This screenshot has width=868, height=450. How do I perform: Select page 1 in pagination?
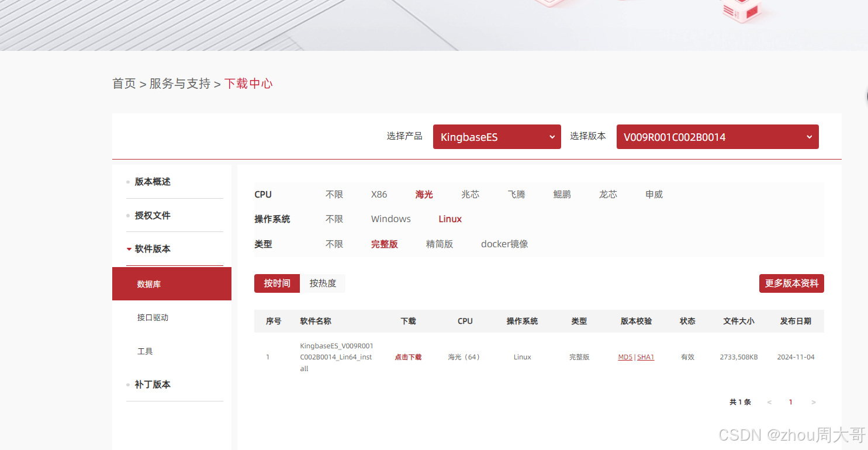791,402
